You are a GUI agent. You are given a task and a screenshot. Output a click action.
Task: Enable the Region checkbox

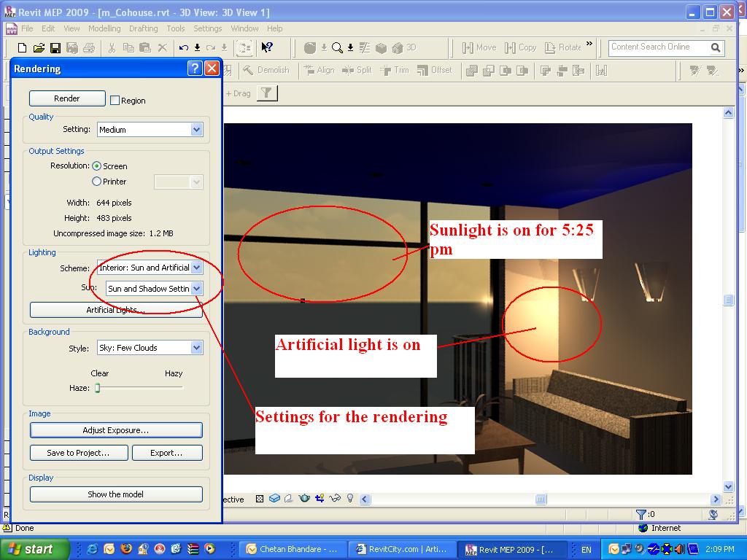point(115,101)
